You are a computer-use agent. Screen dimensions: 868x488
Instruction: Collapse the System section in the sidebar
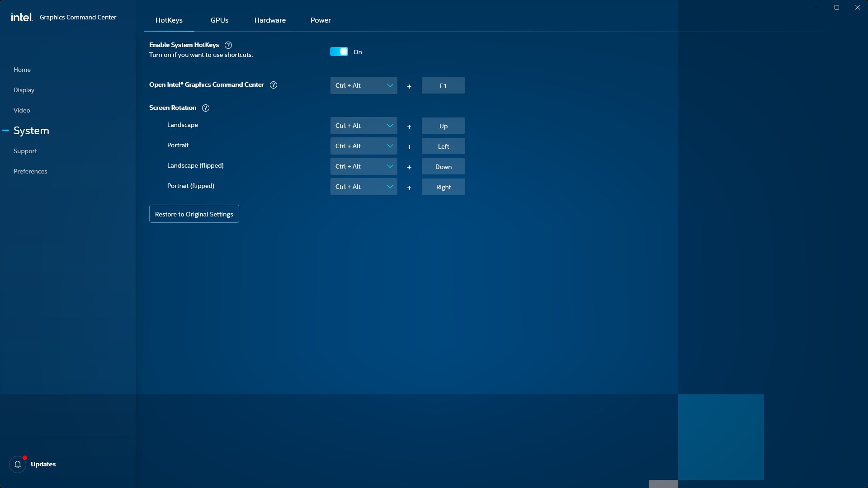[x=5, y=130]
